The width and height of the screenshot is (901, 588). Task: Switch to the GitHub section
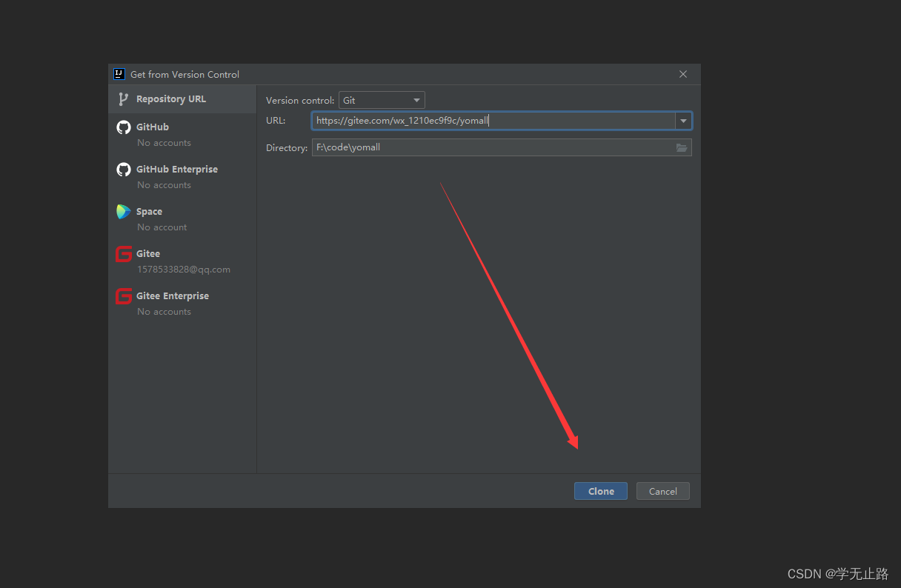[182, 134]
